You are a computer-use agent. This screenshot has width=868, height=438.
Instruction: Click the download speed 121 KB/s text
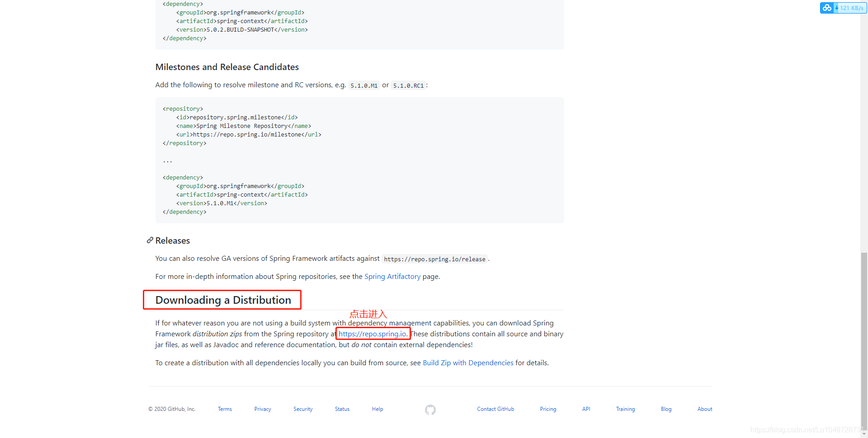click(x=852, y=8)
